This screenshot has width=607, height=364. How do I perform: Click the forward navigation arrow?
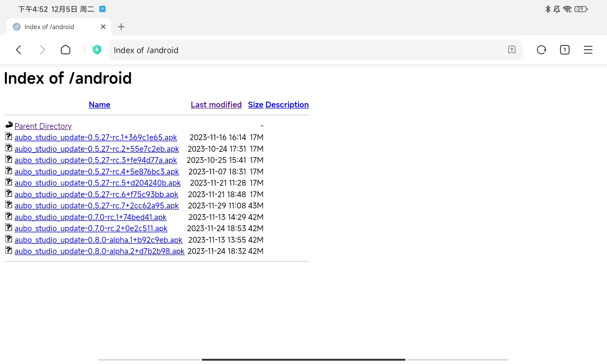(42, 50)
